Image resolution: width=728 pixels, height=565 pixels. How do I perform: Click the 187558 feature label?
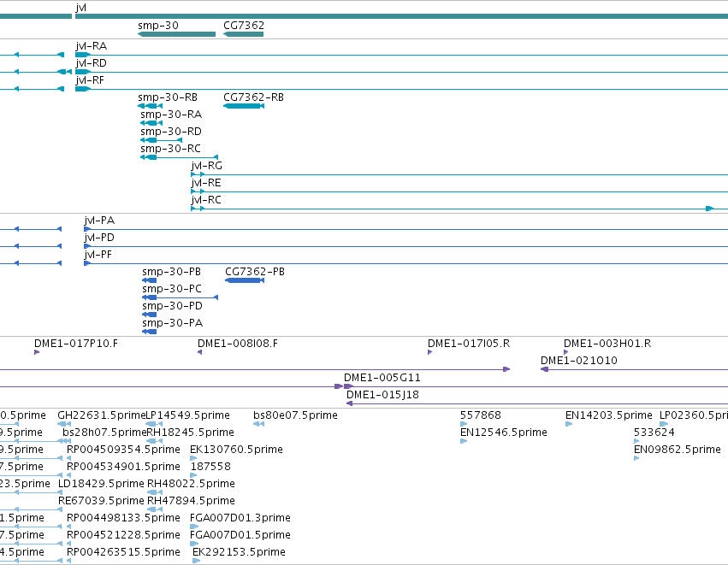[x=210, y=467]
